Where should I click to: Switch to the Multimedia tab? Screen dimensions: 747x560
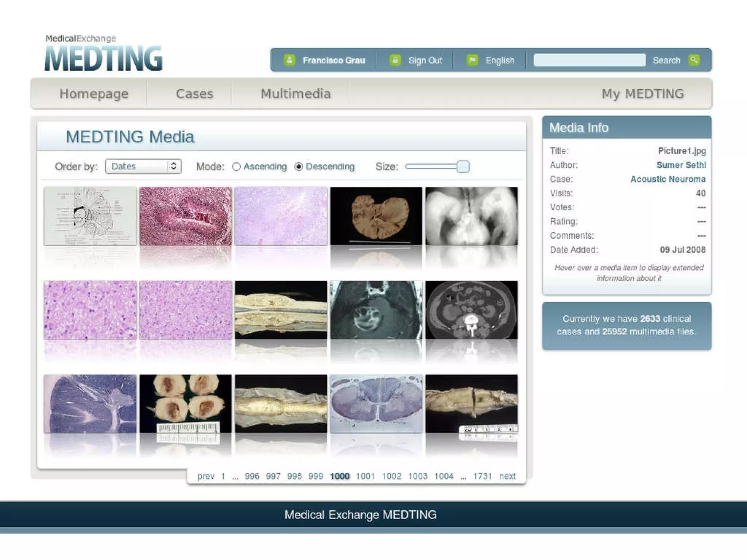[295, 94]
